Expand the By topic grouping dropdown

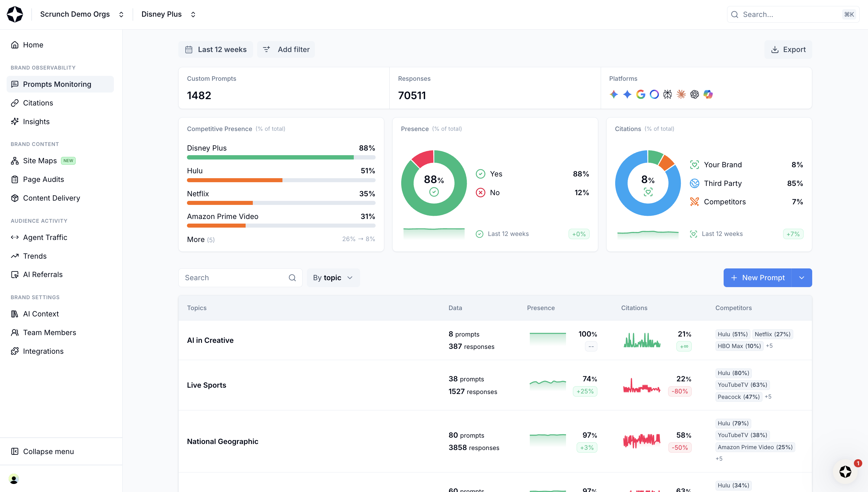333,278
